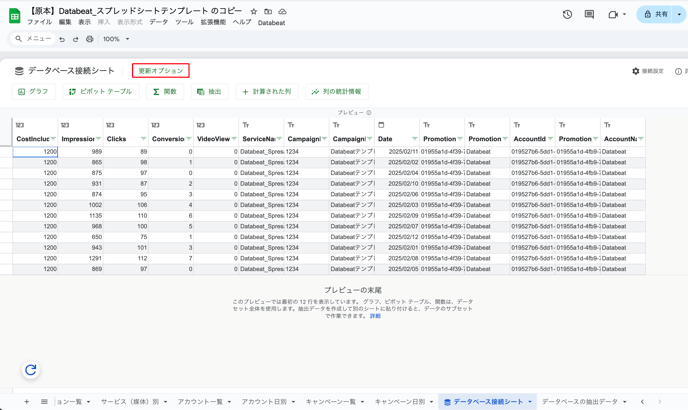Click the 共有 share button
The width and height of the screenshot is (688, 410).
tap(656, 14)
